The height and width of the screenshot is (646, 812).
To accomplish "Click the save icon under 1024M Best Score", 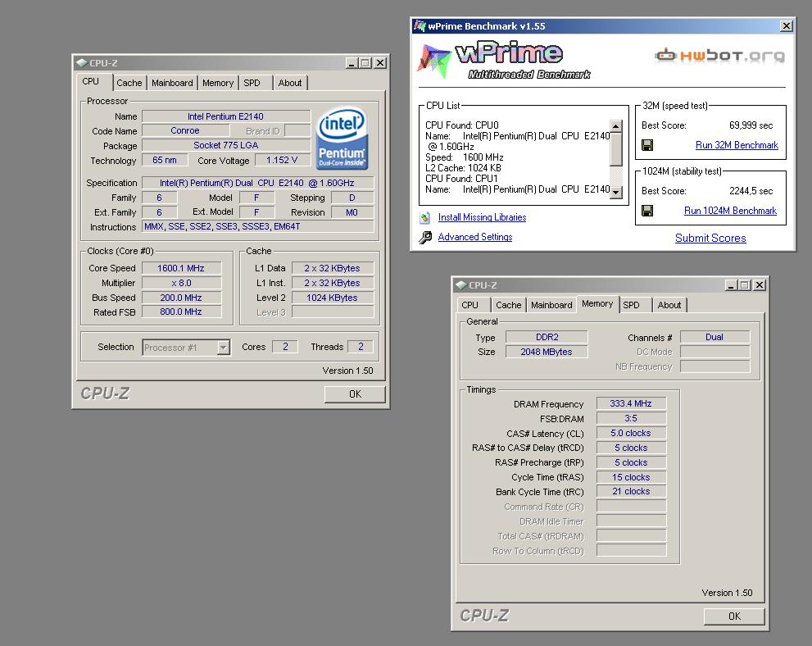I will [x=646, y=211].
